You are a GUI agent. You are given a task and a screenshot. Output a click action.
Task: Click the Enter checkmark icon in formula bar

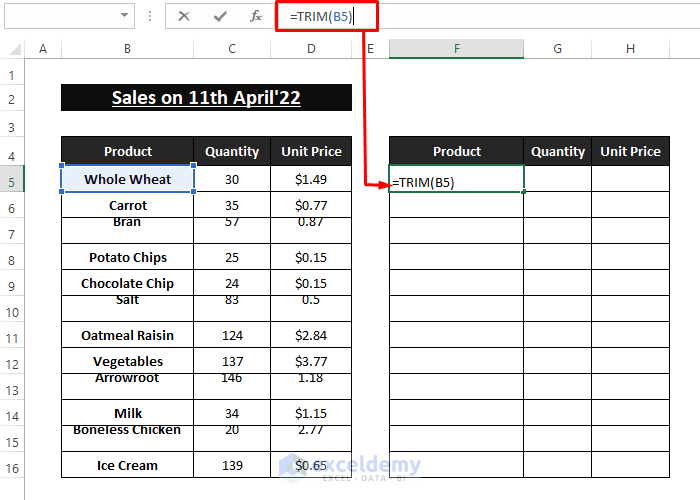click(x=220, y=16)
